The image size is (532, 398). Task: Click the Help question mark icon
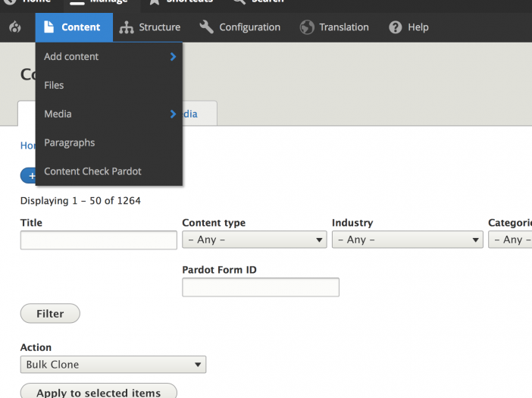[396, 27]
